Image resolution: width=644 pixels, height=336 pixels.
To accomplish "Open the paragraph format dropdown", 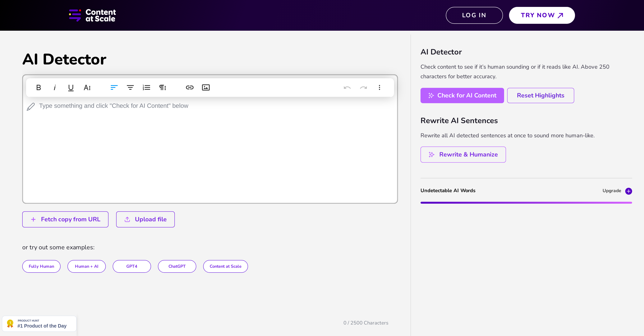I will 163,87.
